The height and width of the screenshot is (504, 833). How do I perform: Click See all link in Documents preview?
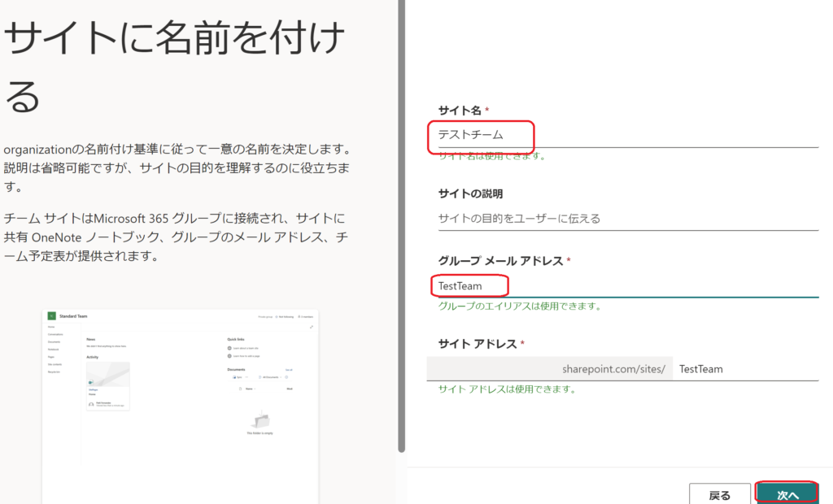tap(289, 370)
